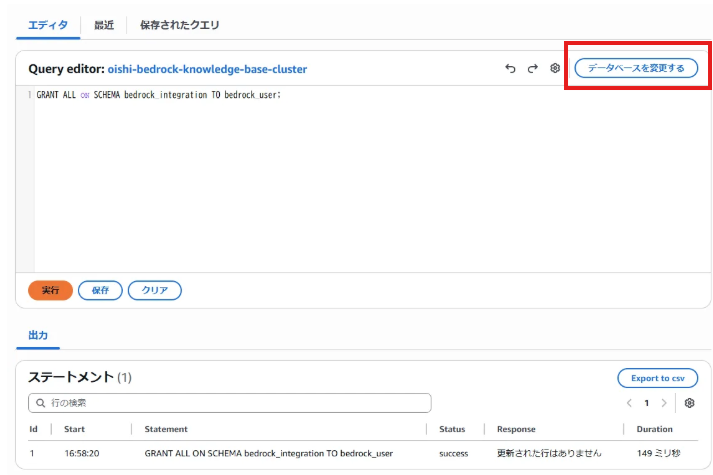Open the 保存されたクエリ tab
The height and width of the screenshot is (475, 713).
pyautogui.click(x=180, y=25)
